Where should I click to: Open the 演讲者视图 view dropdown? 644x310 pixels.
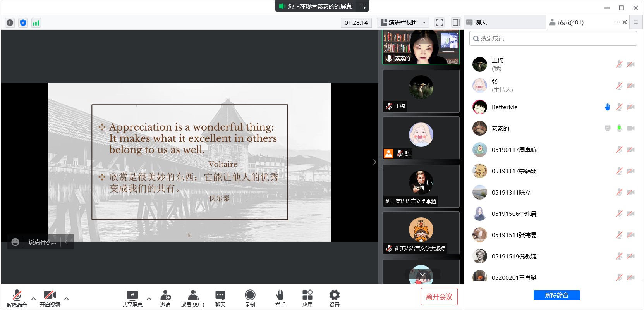point(403,22)
